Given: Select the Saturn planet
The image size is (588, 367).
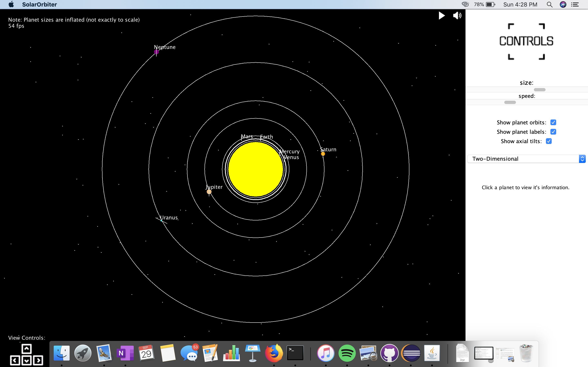Looking at the screenshot, I should tap(323, 154).
